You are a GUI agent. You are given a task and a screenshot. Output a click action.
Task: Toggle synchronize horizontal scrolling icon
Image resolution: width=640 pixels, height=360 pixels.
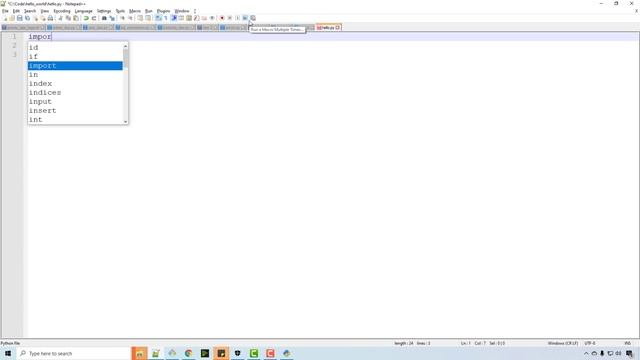[x=148, y=18]
